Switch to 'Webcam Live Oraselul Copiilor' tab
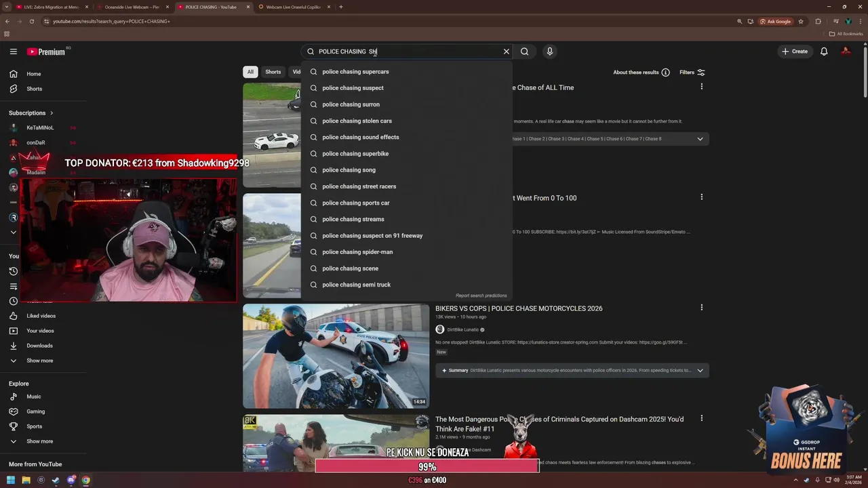The image size is (868, 488). coord(293,7)
